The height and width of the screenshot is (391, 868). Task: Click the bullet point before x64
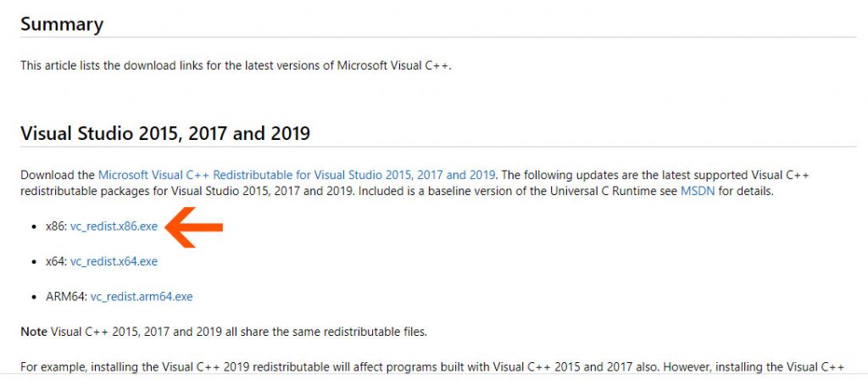click(x=34, y=262)
